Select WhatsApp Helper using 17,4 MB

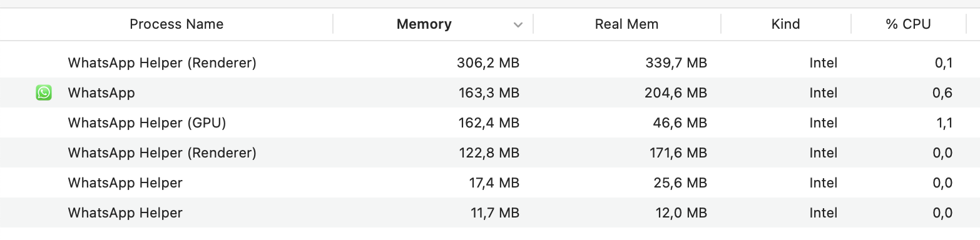[490, 182]
